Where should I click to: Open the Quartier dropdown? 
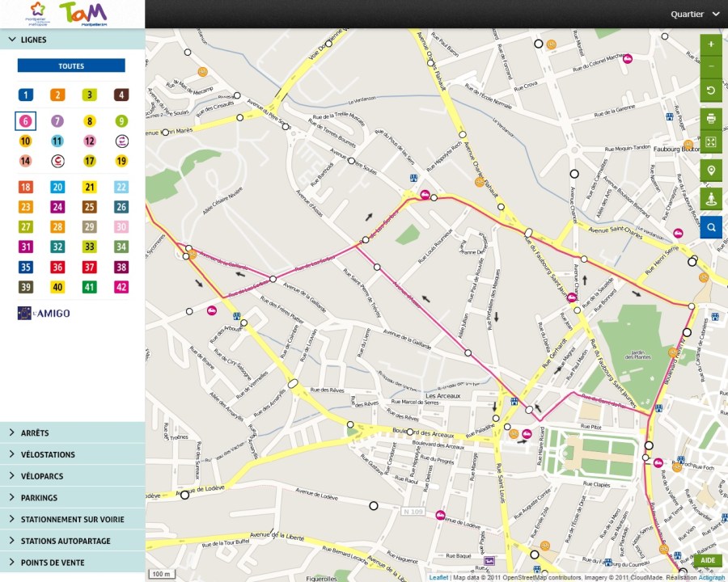(x=695, y=14)
